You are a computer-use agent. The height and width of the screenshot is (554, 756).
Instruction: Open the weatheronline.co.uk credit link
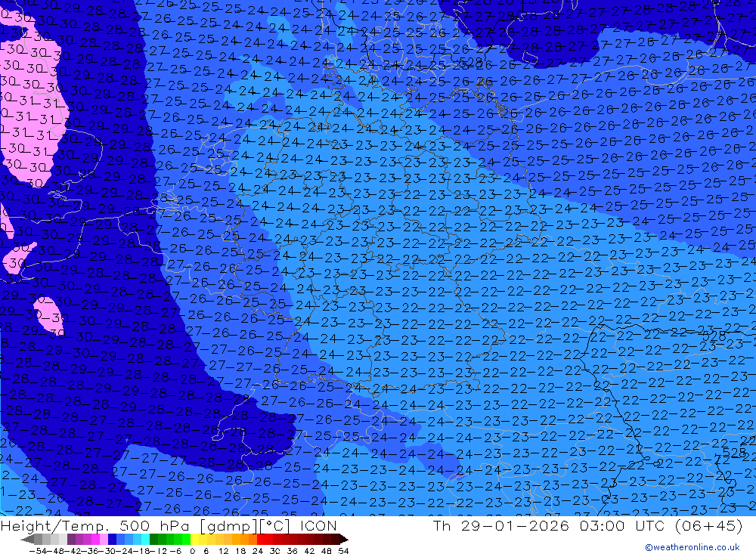click(692, 547)
